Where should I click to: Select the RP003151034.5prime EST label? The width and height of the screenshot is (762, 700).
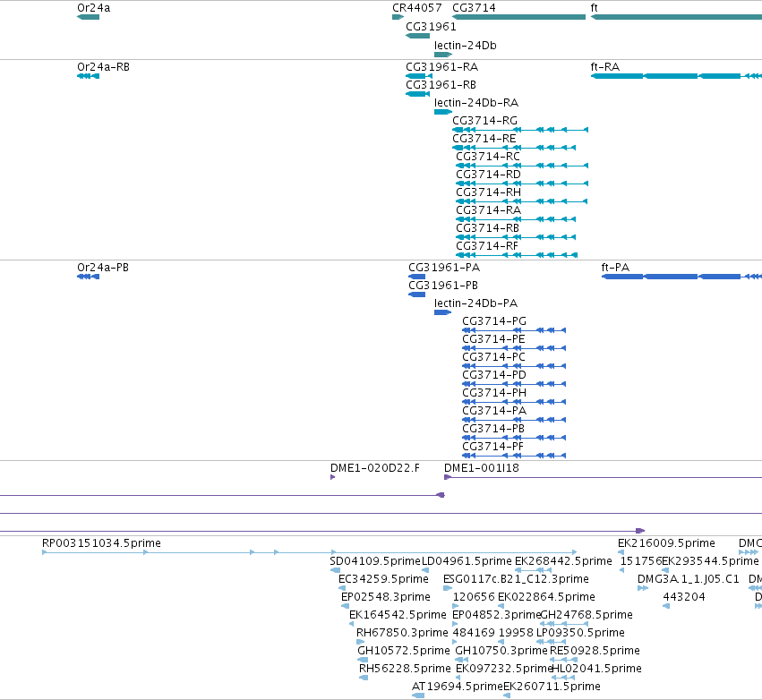click(101, 543)
